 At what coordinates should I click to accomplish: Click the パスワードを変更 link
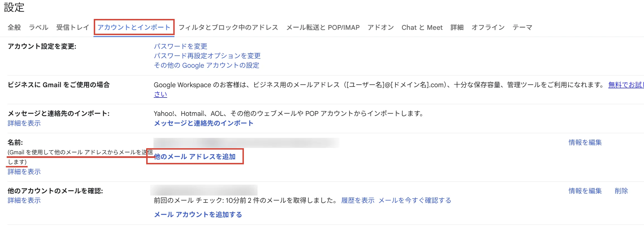181,46
